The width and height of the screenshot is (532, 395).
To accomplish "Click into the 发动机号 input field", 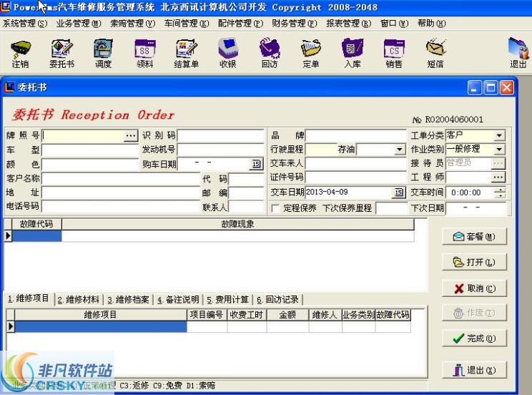I will (220, 150).
